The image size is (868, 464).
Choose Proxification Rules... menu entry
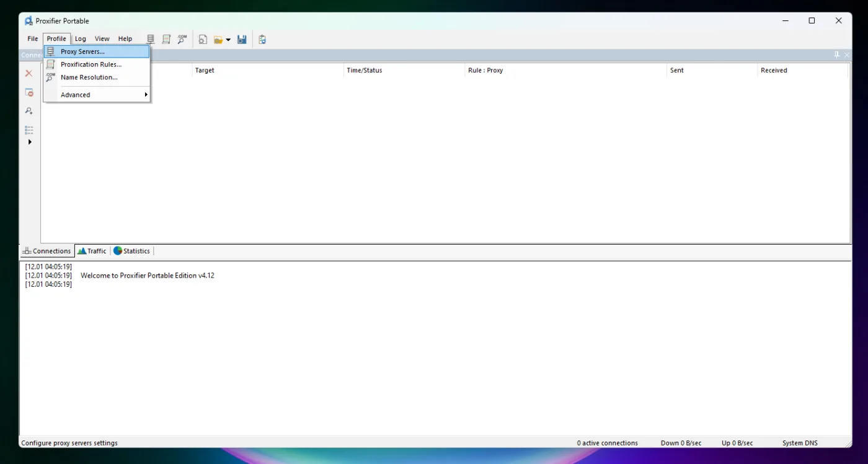(97, 64)
